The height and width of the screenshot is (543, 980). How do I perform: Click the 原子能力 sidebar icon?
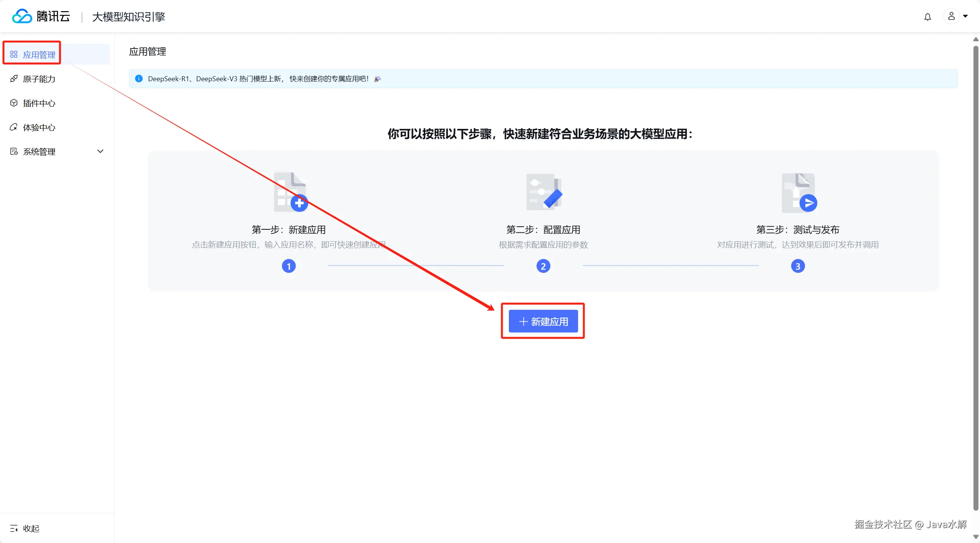click(x=14, y=79)
